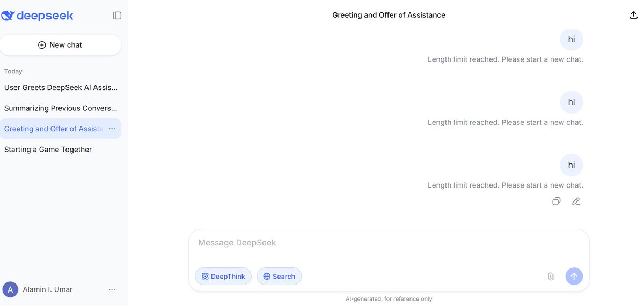644x306 pixels.
Task: Edit the last 'hi' message
Action: [x=576, y=201]
